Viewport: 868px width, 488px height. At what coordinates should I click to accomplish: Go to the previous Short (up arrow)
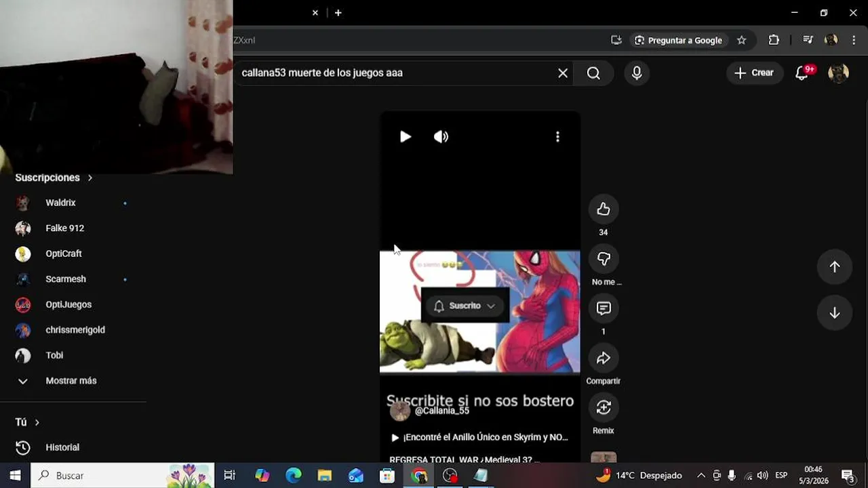point(835,267)
